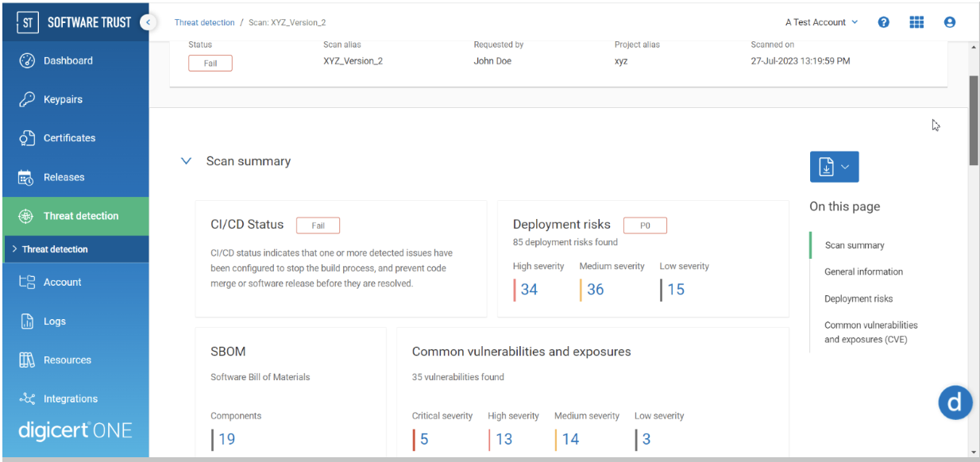
Task: Click the Resources books icon
Action: coord(27,360)
